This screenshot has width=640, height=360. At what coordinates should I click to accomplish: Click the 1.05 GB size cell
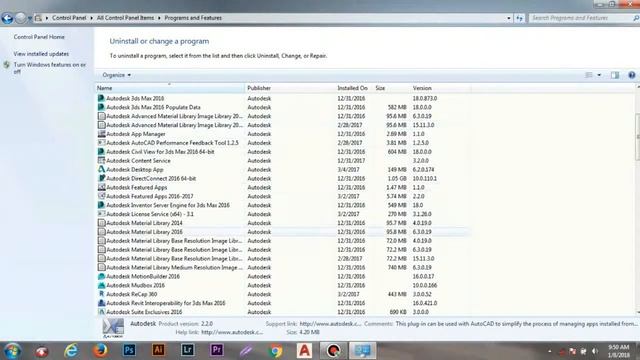coord(397,178)
